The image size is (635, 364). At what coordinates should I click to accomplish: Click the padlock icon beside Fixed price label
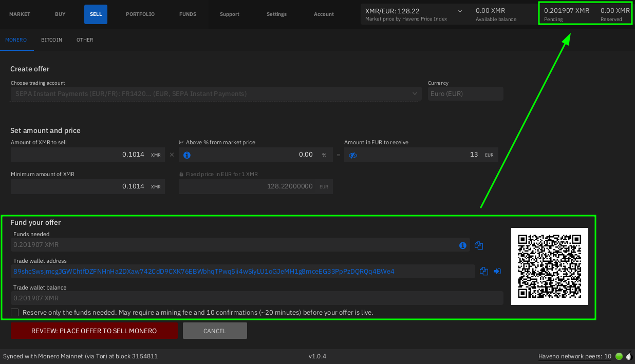(x=181, y=175)
